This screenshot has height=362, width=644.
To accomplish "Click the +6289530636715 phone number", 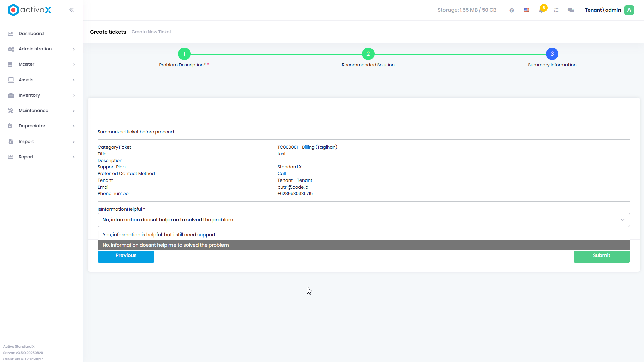I will [x=295, y=194].
